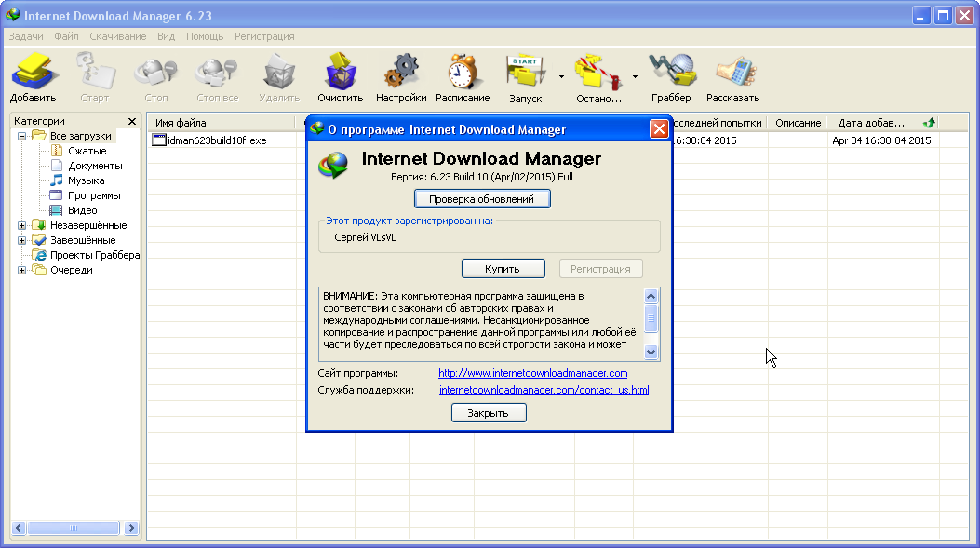Viewport: 980px width, 548px height.
Task: Click the Очистить toolbar icon
Action: (x=340, y=71)
